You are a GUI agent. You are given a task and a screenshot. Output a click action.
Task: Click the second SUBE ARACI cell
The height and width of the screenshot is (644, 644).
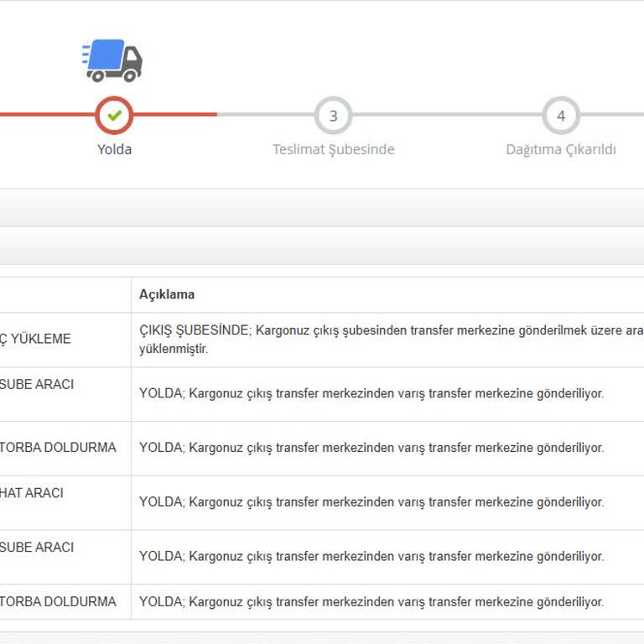[x=65, y=557]
